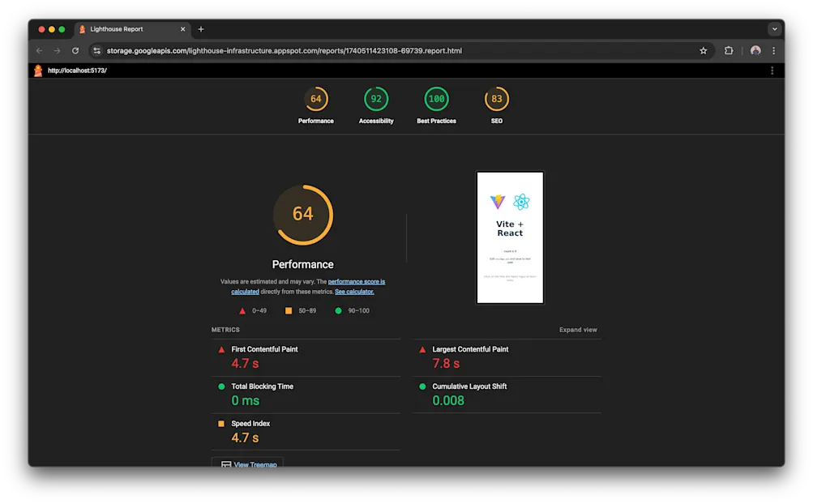Screen dimensions: 813x504
Task: Go forward with the browser forward arrow
Action: (x=57, y=51)
